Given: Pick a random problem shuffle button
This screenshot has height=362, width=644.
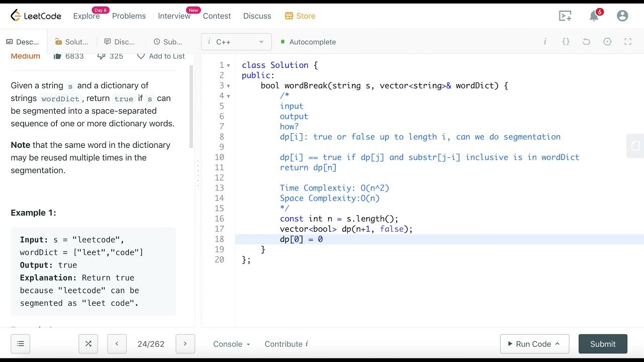Looking at the screenshot, I should pyautogui.click(x=88, y=344).
